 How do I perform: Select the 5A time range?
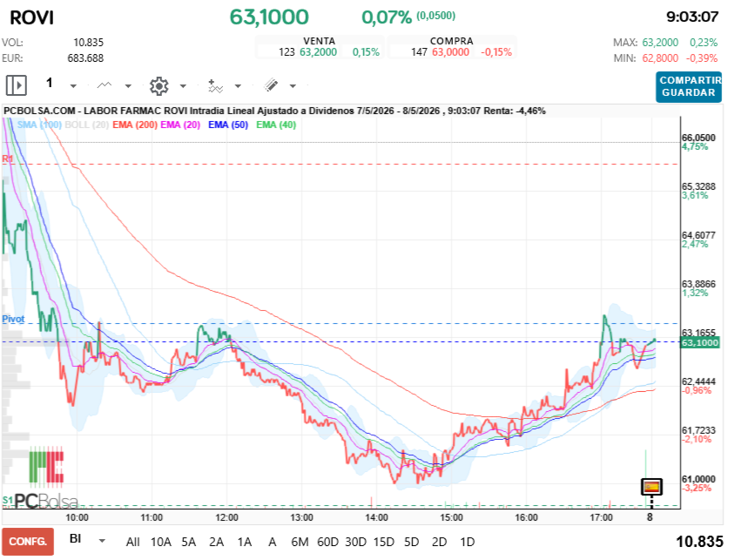(188, 543)
